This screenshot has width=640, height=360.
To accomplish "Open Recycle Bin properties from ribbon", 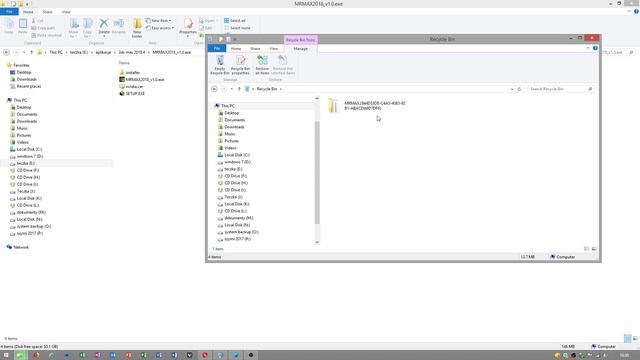I will coord(240,65).
